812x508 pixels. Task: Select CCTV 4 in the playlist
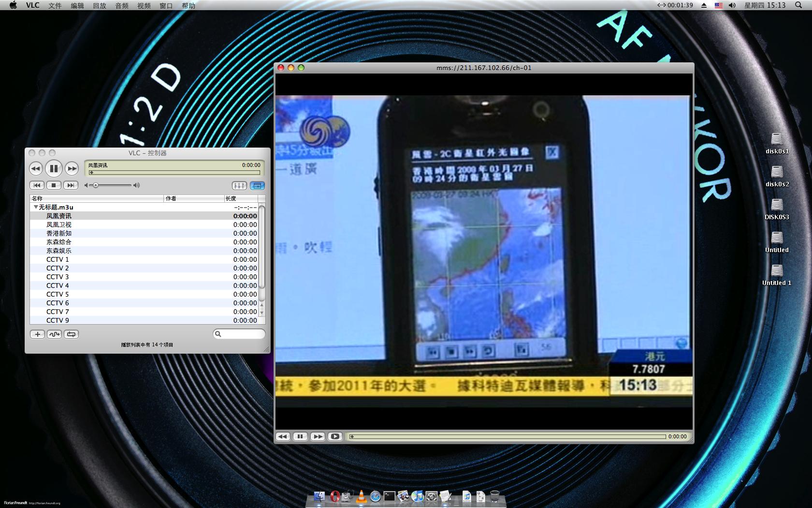(x=144, y=285)
